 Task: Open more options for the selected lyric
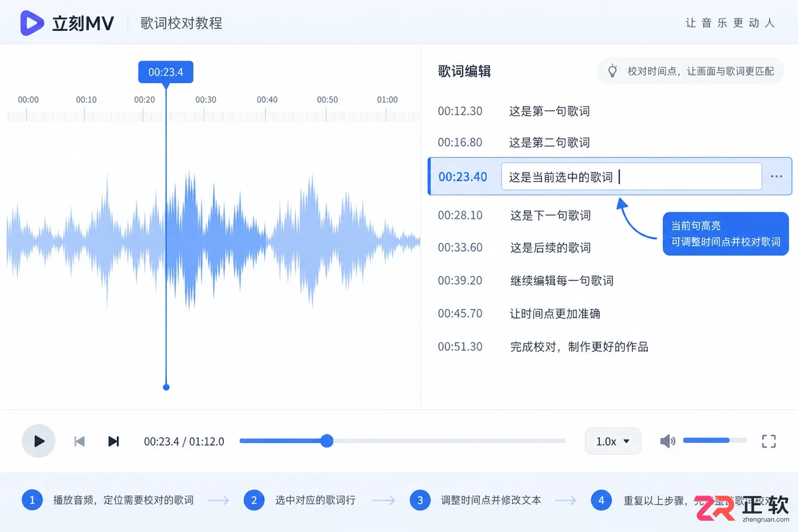tap(776, 176)
